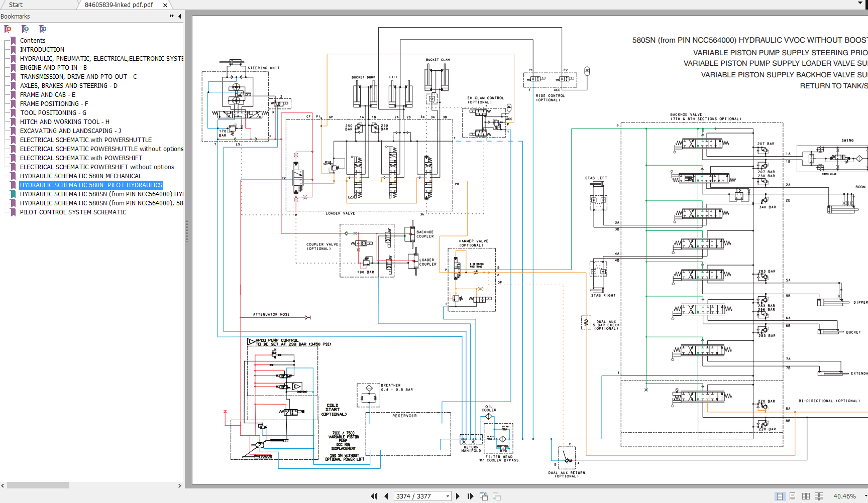
Task: Jump to the last page
Action: pyautogui.click(x=470, y=496)
